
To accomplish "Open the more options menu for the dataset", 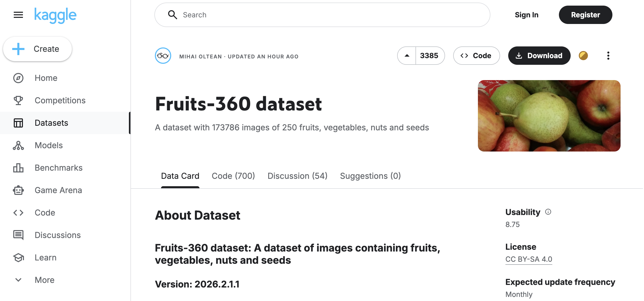I will [608, 56].
